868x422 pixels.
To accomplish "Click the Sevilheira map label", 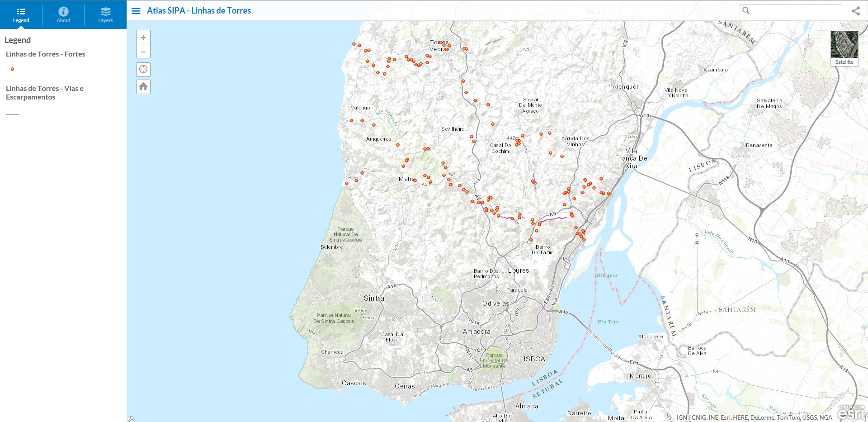I will coord(453,129).
